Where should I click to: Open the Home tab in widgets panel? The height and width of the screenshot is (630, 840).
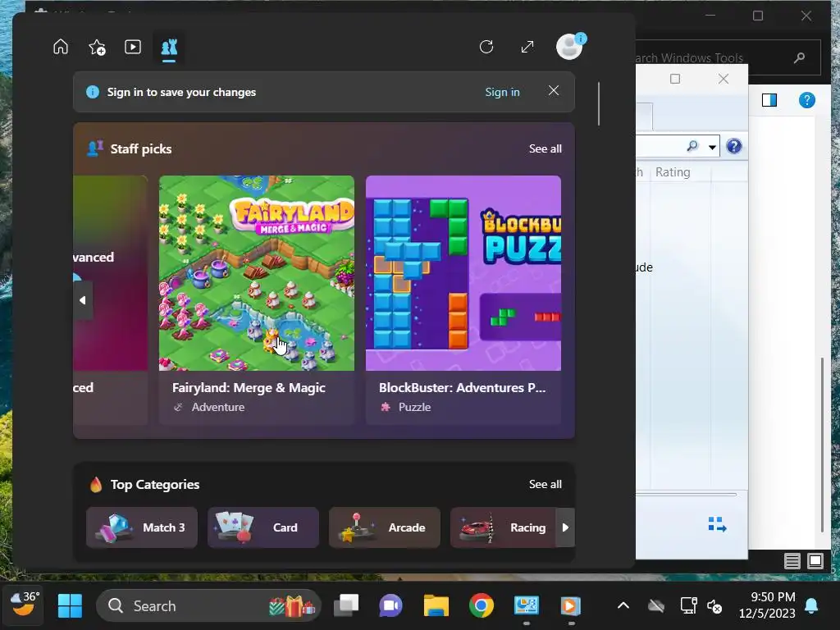[x=61, y=47]
